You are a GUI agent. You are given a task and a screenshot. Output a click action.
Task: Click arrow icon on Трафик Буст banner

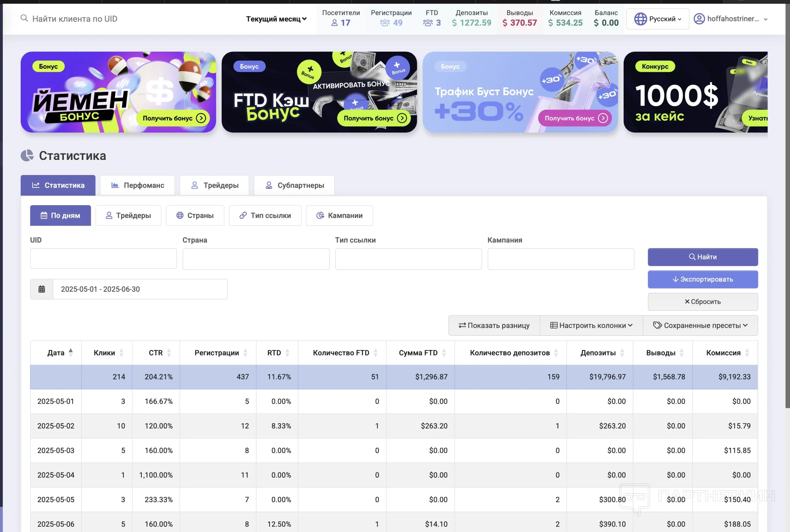[603, 118]
